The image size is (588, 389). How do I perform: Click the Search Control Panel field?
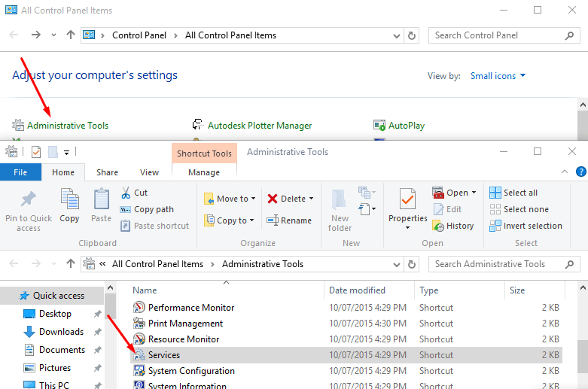(x=503, y=35)
